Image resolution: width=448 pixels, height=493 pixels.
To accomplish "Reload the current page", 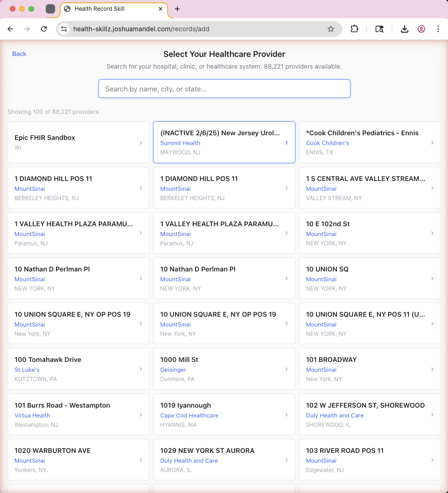I will [x=44, y=29].
